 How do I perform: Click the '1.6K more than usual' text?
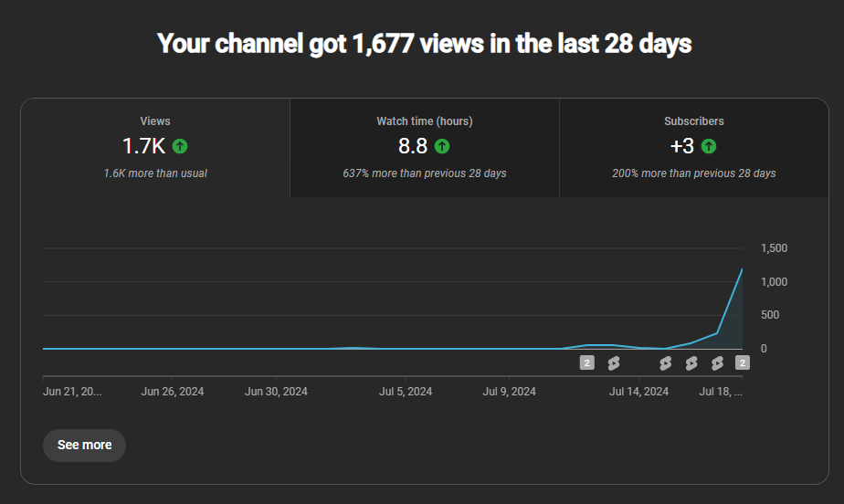point(155,173)
